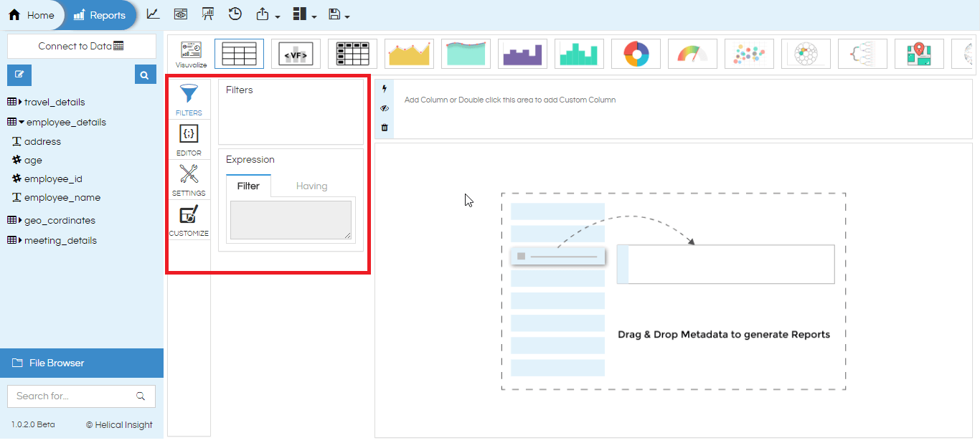Toggle the column visibility eye icon

[x=385, y=108]
